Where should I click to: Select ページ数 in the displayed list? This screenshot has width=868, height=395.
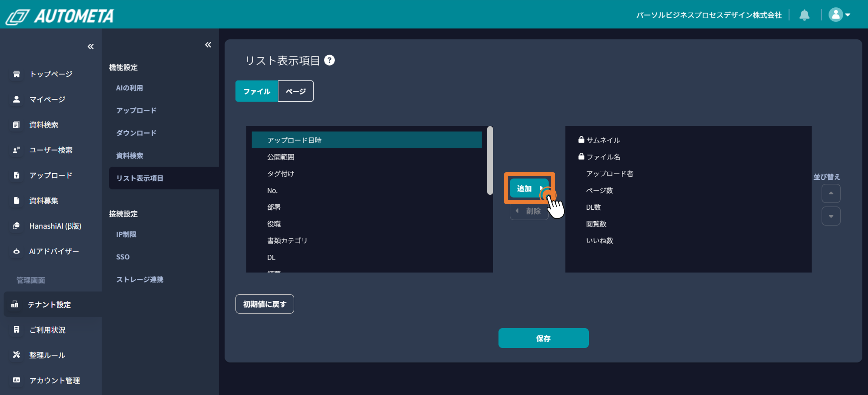(688, 191)
